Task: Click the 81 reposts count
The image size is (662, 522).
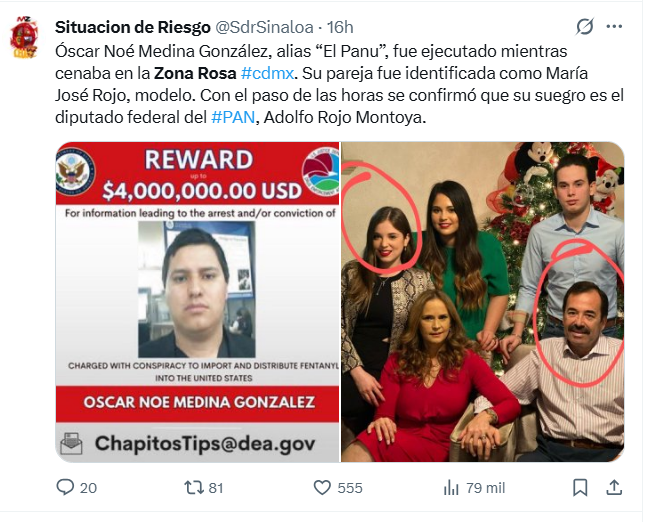Action: tap(216, 488)
